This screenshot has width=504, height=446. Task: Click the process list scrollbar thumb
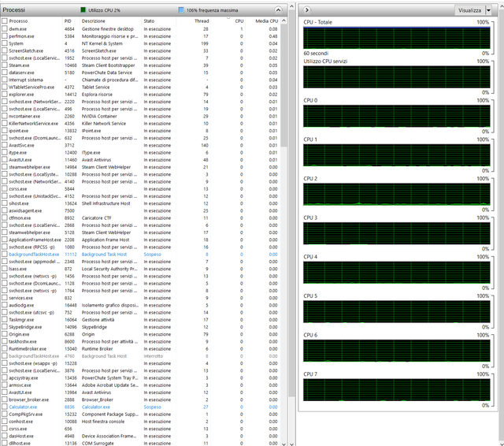pyautogui.click(x=283, y=85)
